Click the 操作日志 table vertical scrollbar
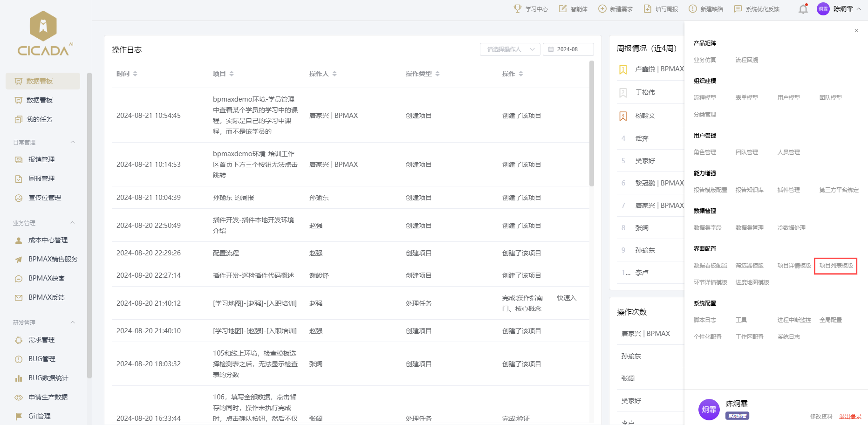This screenshot has height=425, width=868. (592, 123)
